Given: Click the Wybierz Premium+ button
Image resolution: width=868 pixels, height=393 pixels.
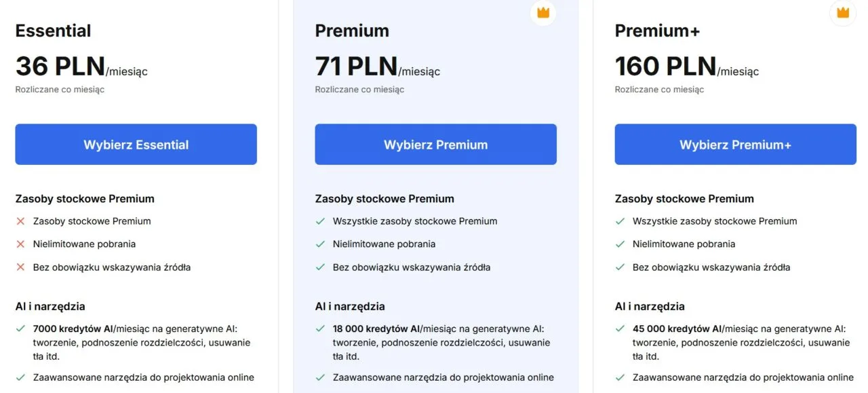Looking at the screenshot, I should pyautogui.click(x=735, y=145).
